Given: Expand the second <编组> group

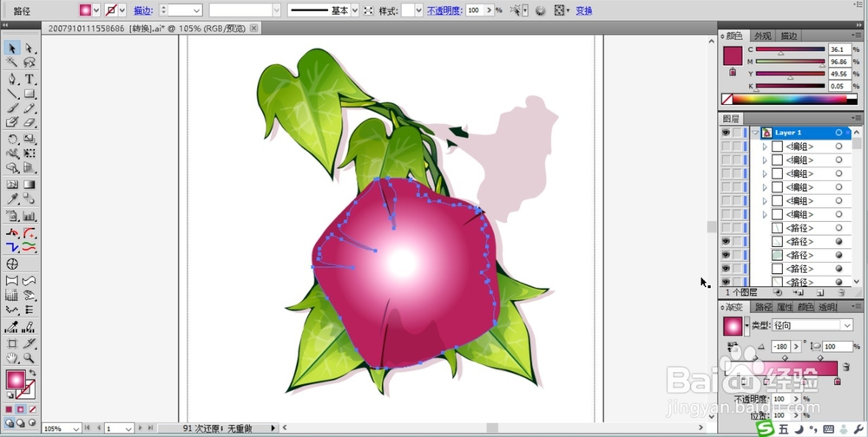Looking at the screenshot, I should tap(765, 160).
